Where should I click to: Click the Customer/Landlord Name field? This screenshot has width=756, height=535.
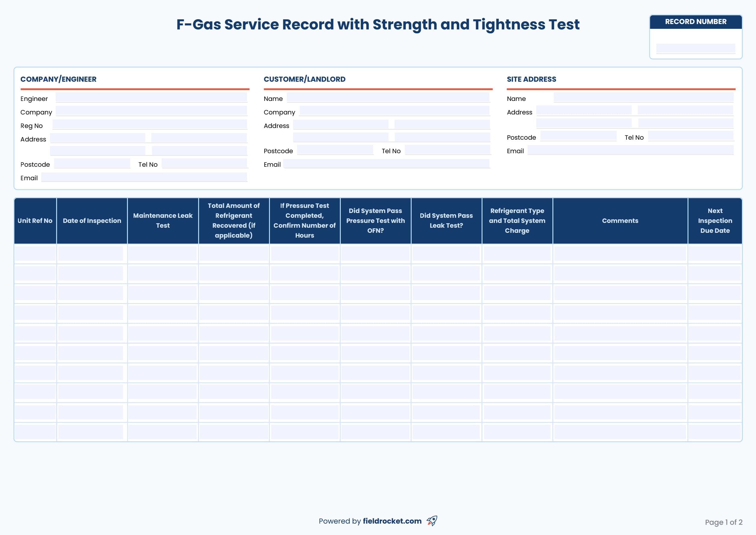click(388, 97)
